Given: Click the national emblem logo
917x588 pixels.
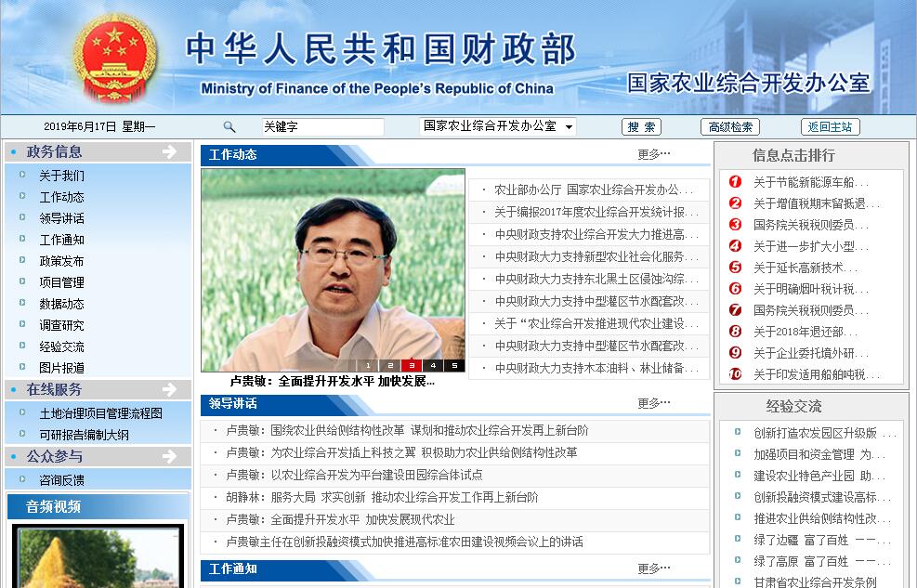Looking at the screenshot, I should [115, 58].
